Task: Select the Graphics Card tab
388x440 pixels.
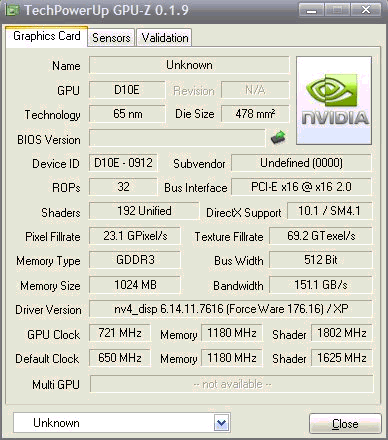Action: [x=47, y=36]
